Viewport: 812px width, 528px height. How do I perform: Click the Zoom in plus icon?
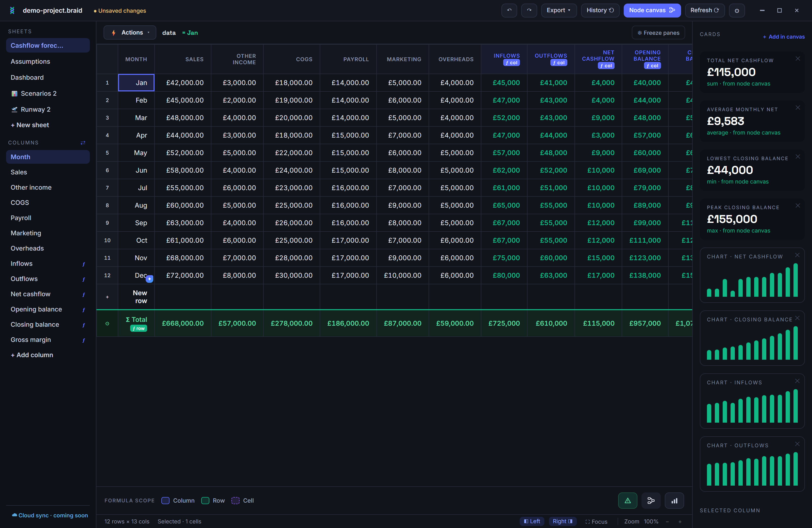(680, 521)
